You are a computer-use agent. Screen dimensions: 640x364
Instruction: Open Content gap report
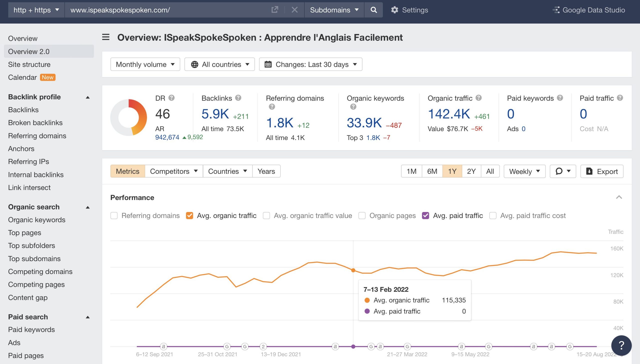coord(28,297)
